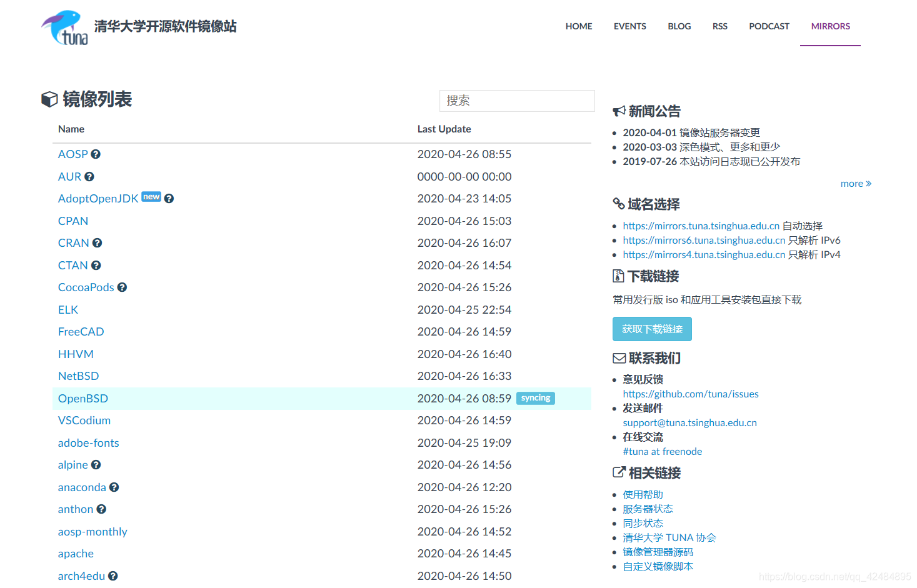Open BLOG navigation item

click(x=679, y=26)
